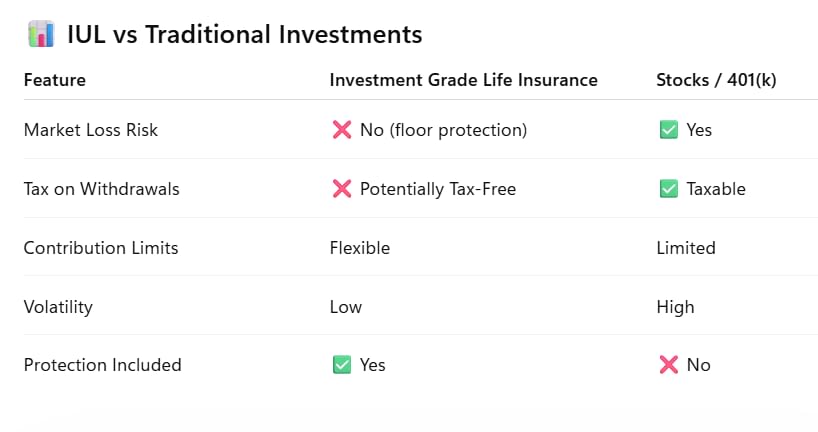The height and width of the screenshot is (432, 818).
Task: Select the Flexible cell under life insurance
Action: [x=360, y=248]
